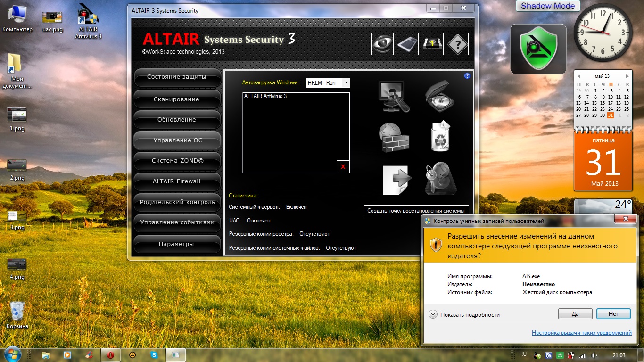The width and height of the screenshot is (644, 362).
Task: Launch Windows Media Player from taskbar
Action: [67, 355]
